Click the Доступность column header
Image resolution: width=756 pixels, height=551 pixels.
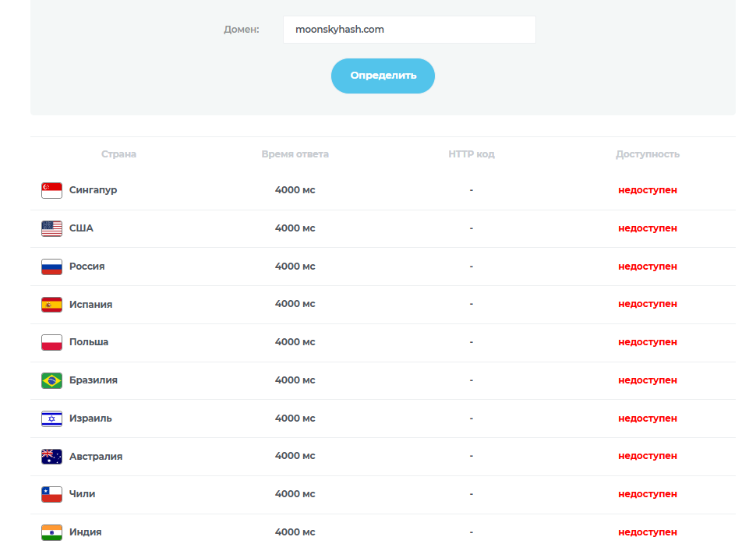click(x=647, y=154)
